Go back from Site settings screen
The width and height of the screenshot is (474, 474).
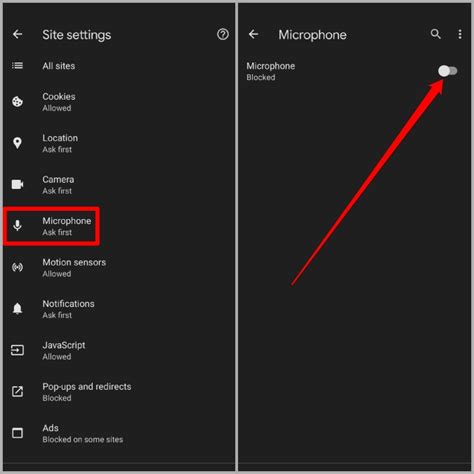pos(17,34)
